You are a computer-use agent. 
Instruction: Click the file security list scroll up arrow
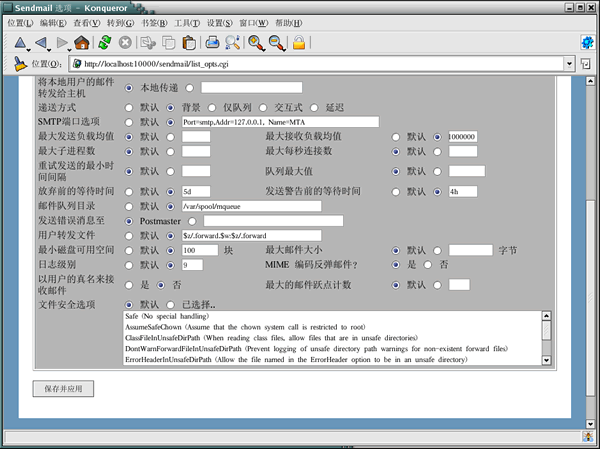[x=546, y=316]
